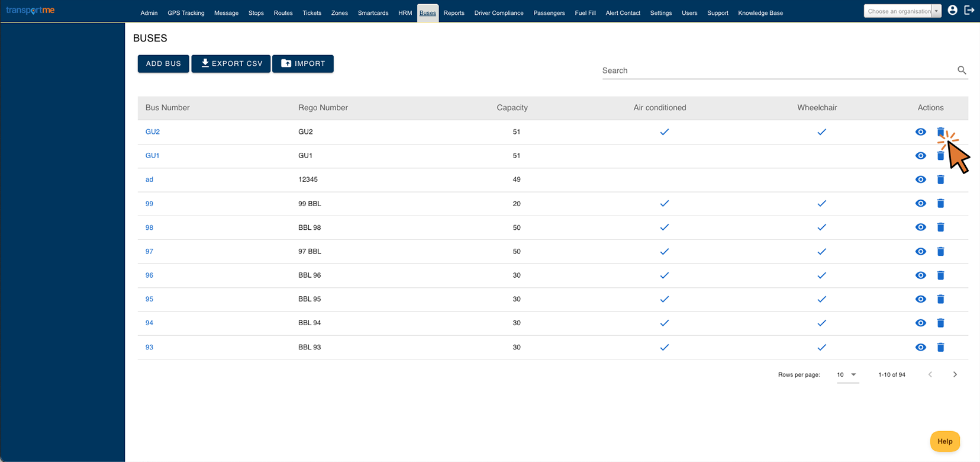980x462 pixels.
Task: View bus 96 using the eye icon
Action: [920, 275]
